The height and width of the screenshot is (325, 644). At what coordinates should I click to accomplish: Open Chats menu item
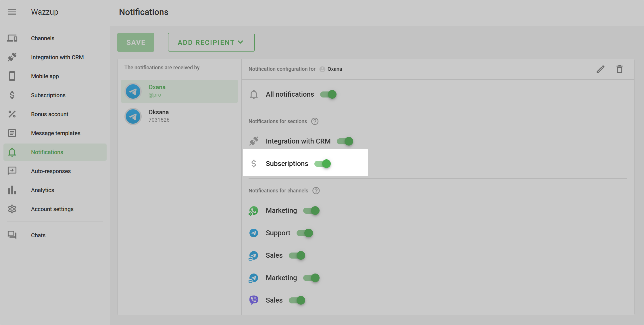[x=55, y=235]
